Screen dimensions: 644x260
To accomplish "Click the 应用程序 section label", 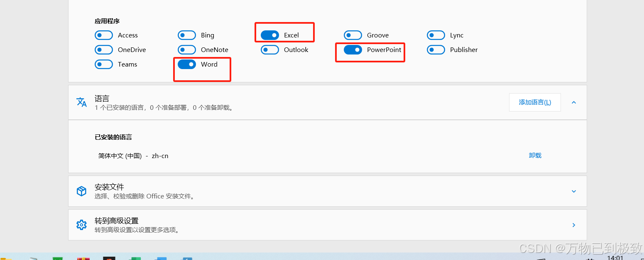I will click(107, 21).
